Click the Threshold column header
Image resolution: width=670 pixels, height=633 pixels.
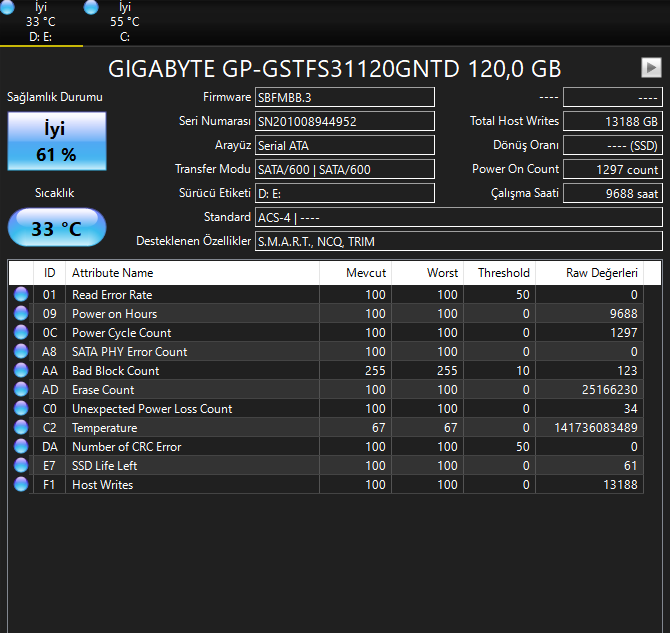(500, 273)
